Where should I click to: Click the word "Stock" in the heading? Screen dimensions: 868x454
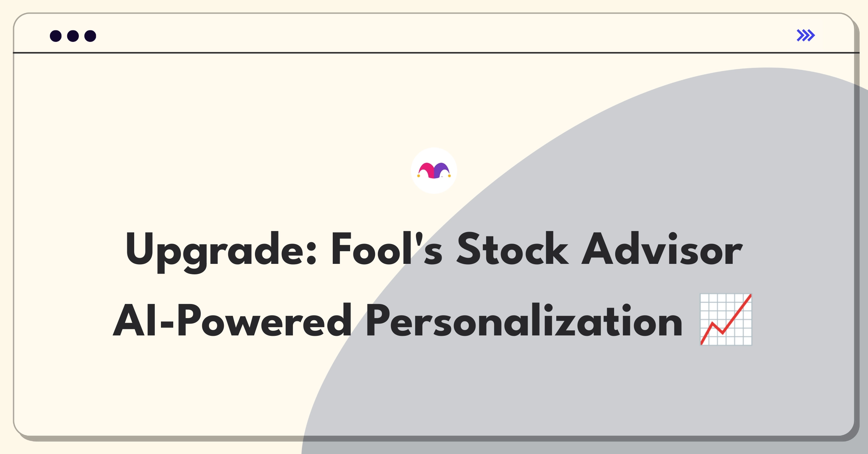click(x=513, y=249)
